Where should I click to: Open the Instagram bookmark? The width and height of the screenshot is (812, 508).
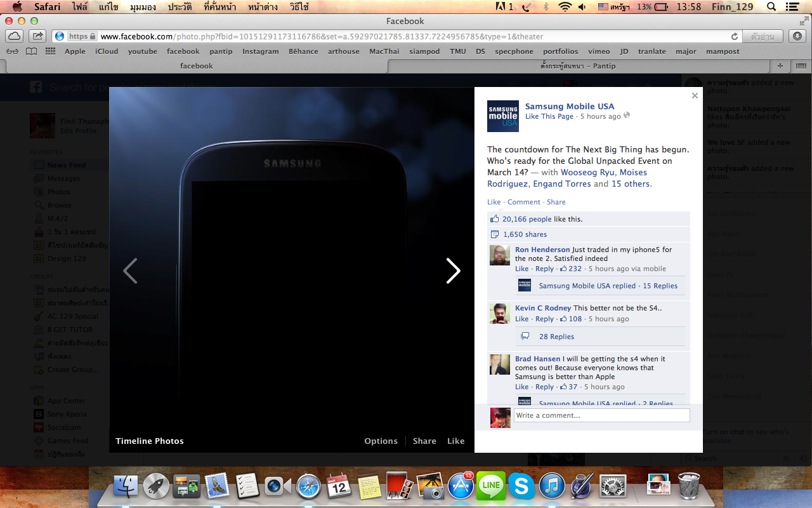tap(261, 51)
